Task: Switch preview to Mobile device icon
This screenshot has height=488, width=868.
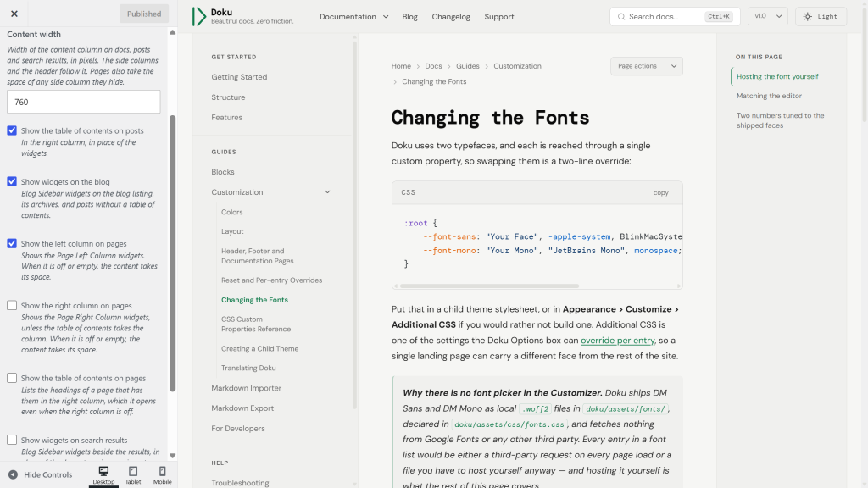Action: (162, 471)
